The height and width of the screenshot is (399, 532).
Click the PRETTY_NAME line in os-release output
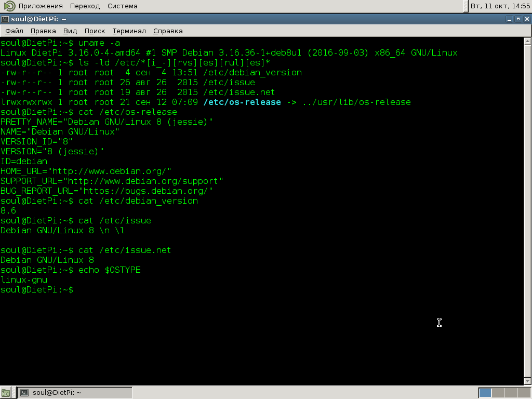(x=107, y=122)
